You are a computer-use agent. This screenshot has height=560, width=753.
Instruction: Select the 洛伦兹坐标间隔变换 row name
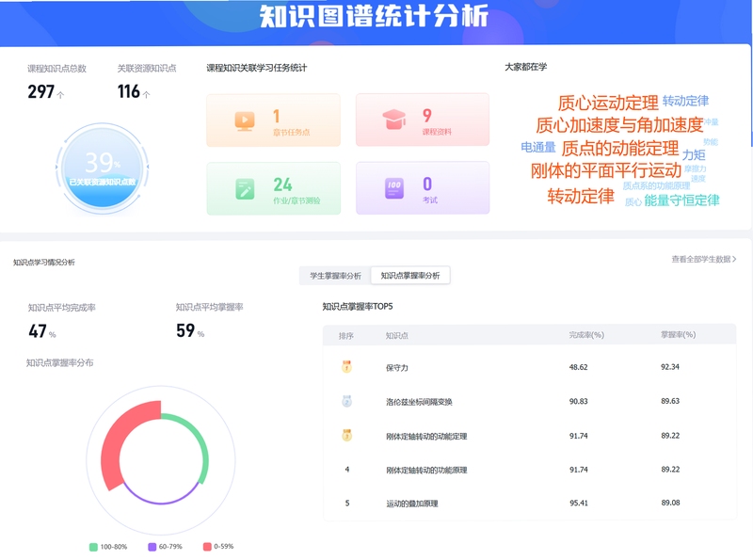(x=419, y=402)
